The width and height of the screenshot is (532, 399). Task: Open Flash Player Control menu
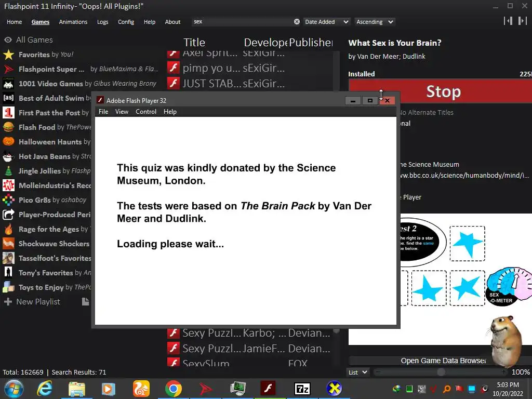(146, 112)
